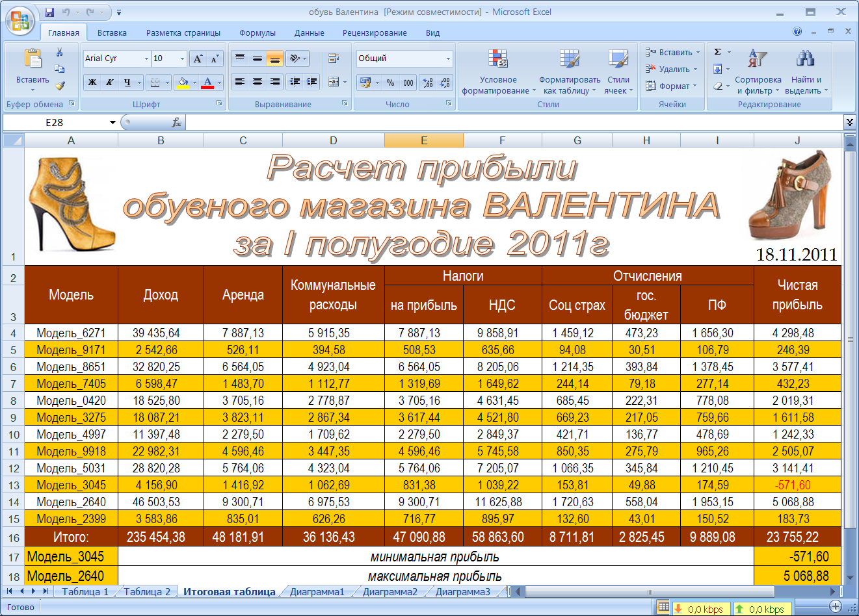Switch to the Диаграмма1 sheet tab
Screen dimensions: 859x616
(x=317, y=591)
